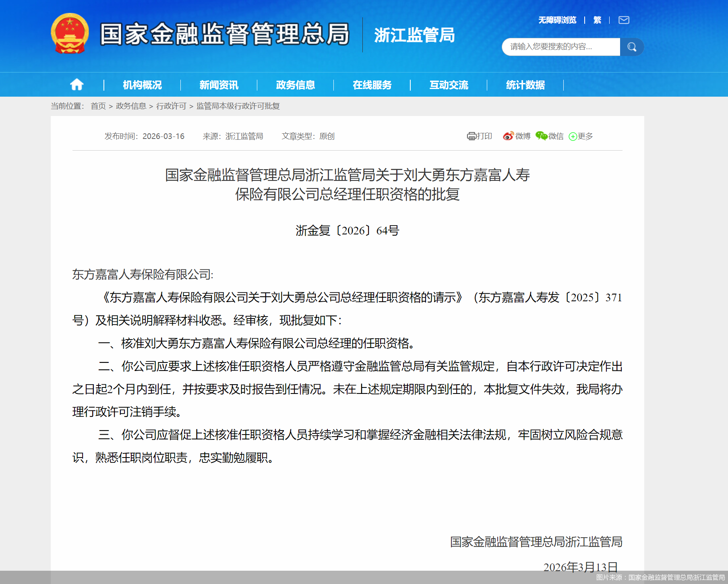
Task: Open the 政务信息 menu
Action: (295, 85)
